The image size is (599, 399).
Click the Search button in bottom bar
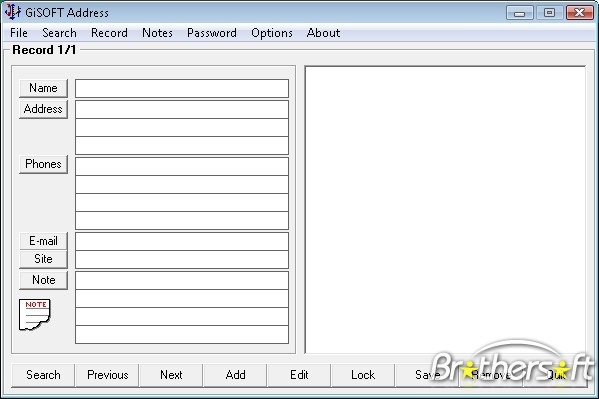coord(43,375)
